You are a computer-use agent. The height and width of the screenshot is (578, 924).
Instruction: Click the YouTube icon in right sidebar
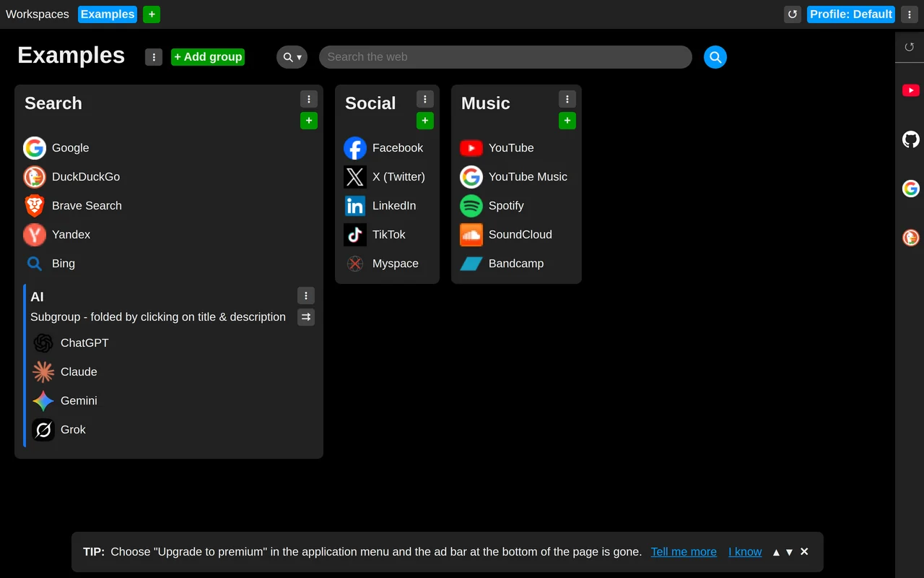pos(911,90)
